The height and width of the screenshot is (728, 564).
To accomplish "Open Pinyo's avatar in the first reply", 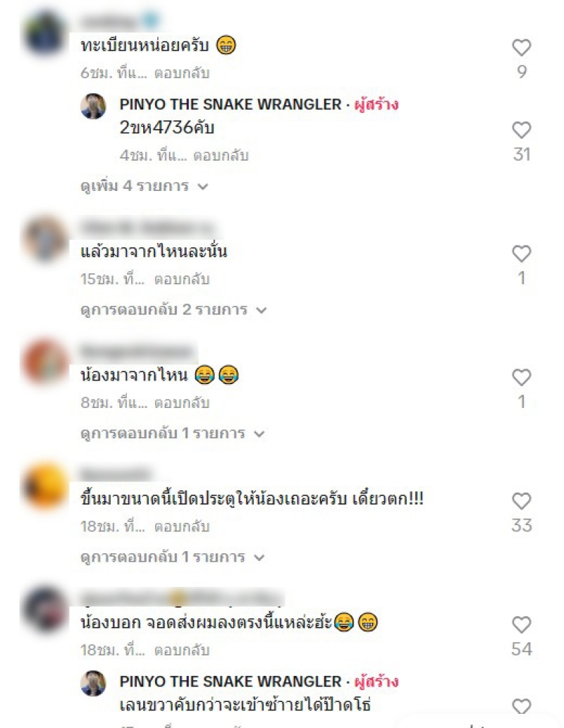I will [93, 106].
